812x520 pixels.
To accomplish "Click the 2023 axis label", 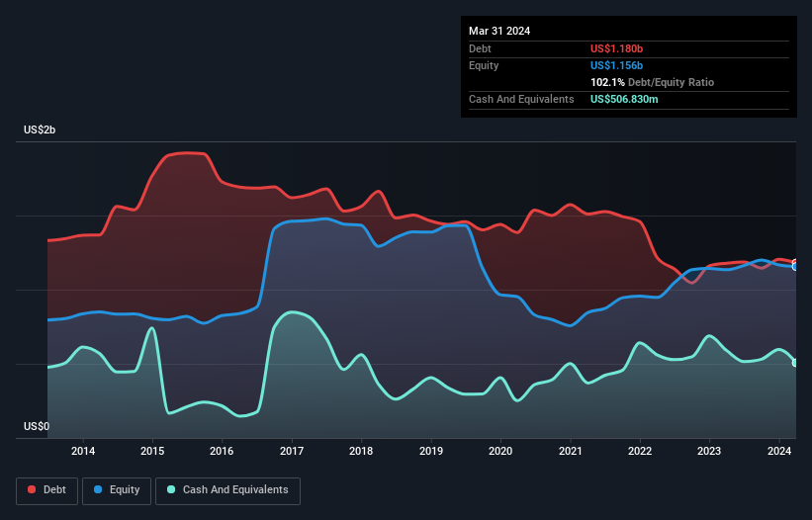I will point(709,451).
